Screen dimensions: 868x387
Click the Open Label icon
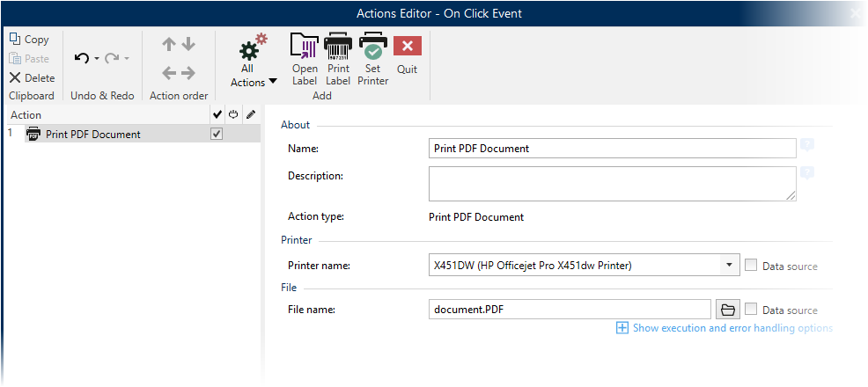click(305, 59)
